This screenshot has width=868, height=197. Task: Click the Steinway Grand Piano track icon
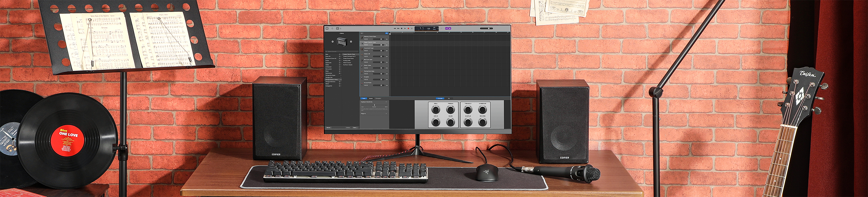[x=362, y=38]
